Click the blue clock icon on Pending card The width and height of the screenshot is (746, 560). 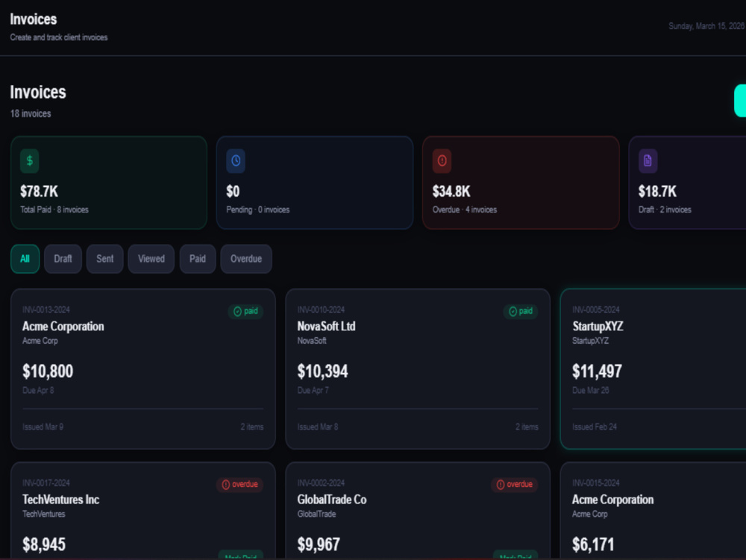[x=236, y=160]
